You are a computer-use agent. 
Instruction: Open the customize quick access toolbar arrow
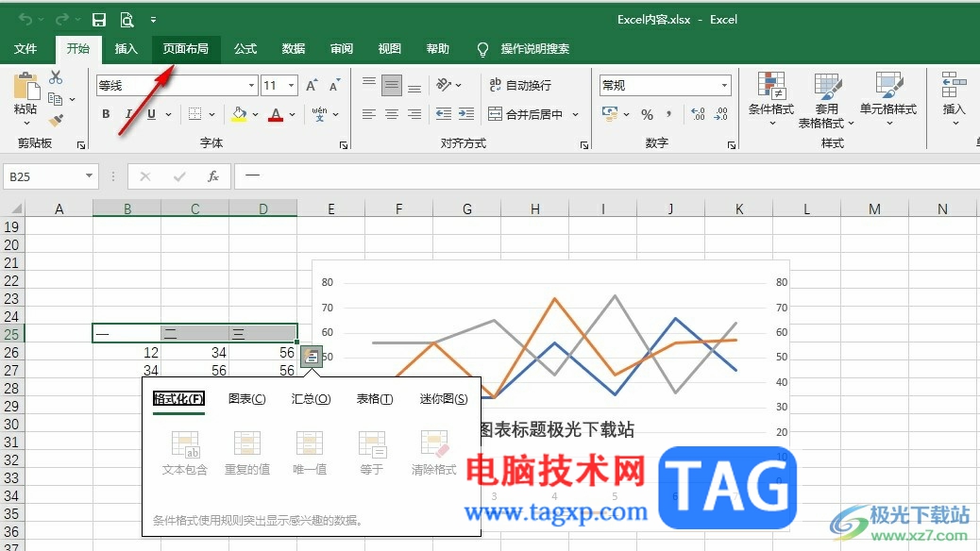point(153,20)
